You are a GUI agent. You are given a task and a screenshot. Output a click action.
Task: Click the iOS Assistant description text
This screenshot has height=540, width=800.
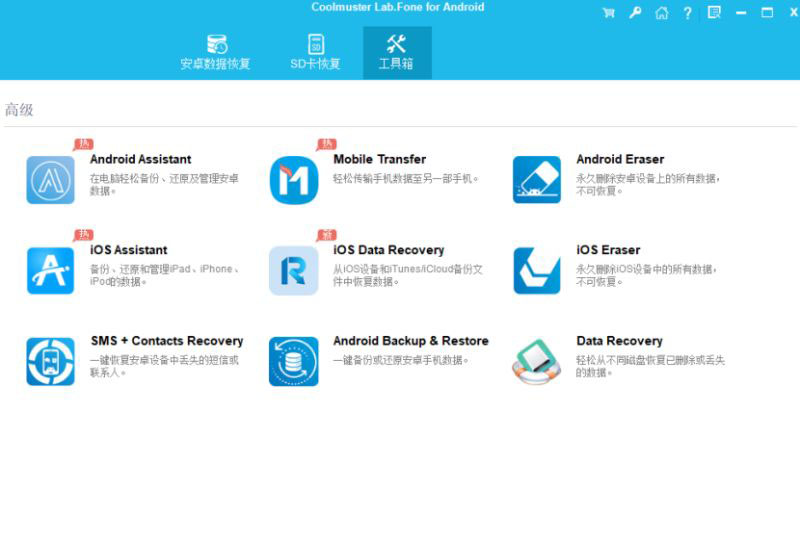pos(164,275)
